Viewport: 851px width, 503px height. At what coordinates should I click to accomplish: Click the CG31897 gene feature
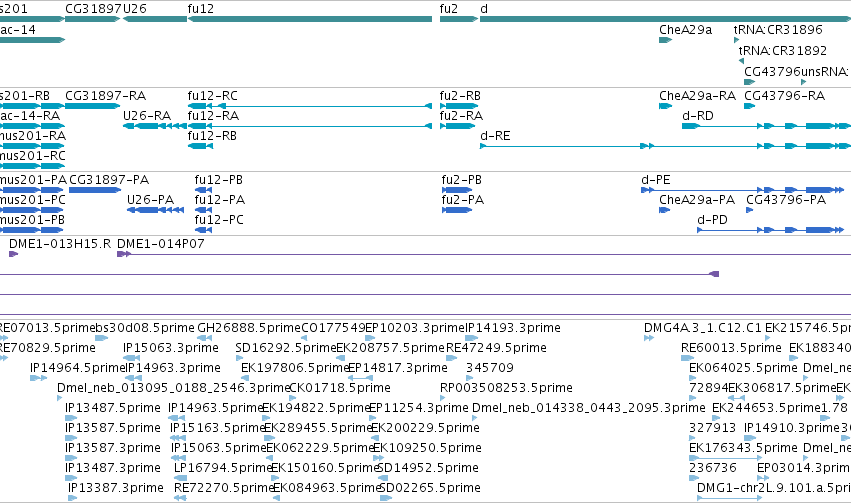[92, 19]
